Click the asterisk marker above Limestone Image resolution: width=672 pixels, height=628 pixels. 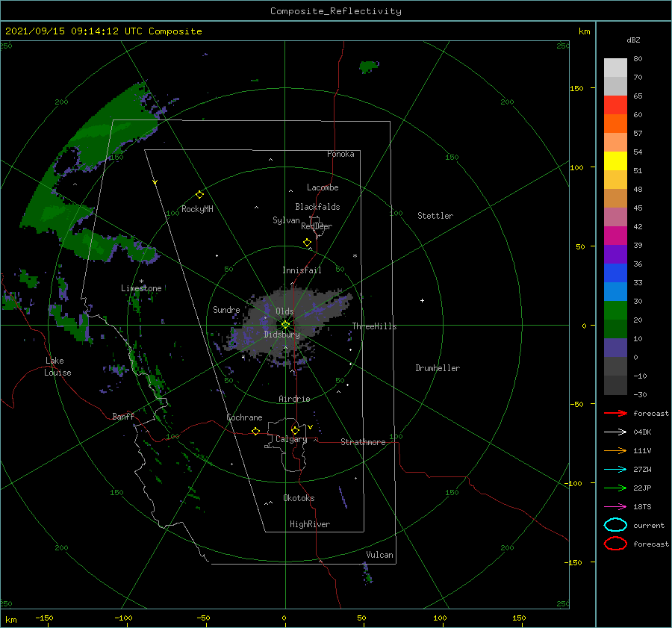point(141,282)
